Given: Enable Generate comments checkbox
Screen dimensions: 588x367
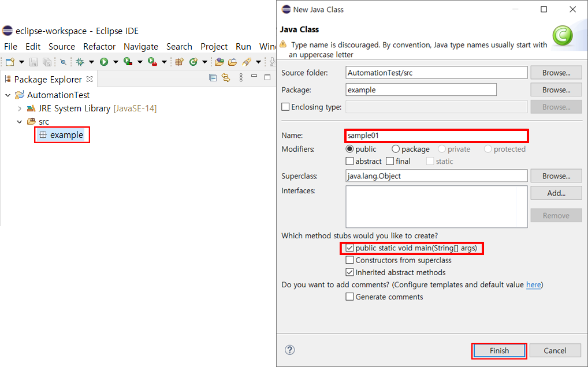Looking at the screenshot, I should click(x=349, y=297).
